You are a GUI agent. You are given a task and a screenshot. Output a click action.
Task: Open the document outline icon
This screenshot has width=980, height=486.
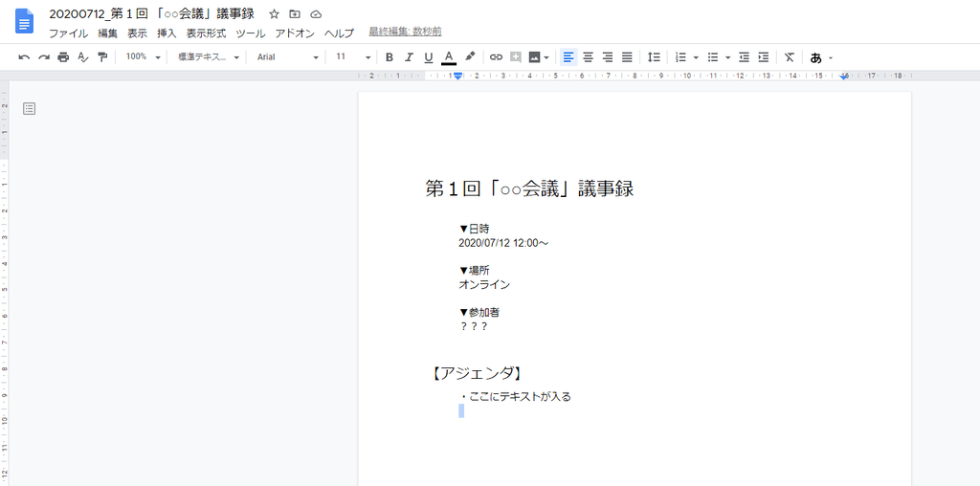[30, 109]
